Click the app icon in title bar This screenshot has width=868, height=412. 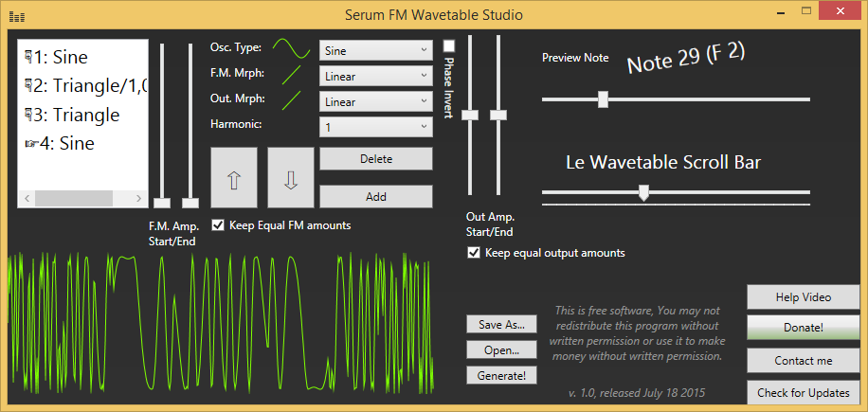17,17
